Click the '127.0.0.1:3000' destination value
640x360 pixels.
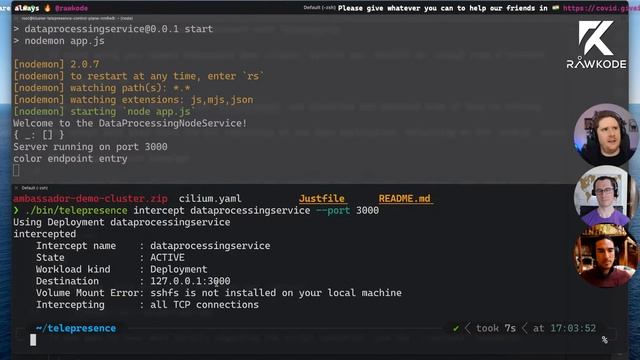pos(190,281)
